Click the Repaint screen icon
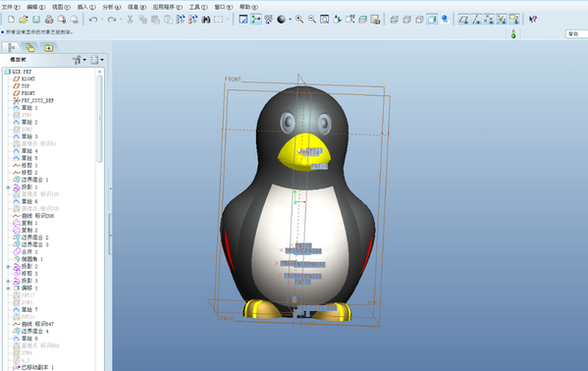 [x=243, y=19]
